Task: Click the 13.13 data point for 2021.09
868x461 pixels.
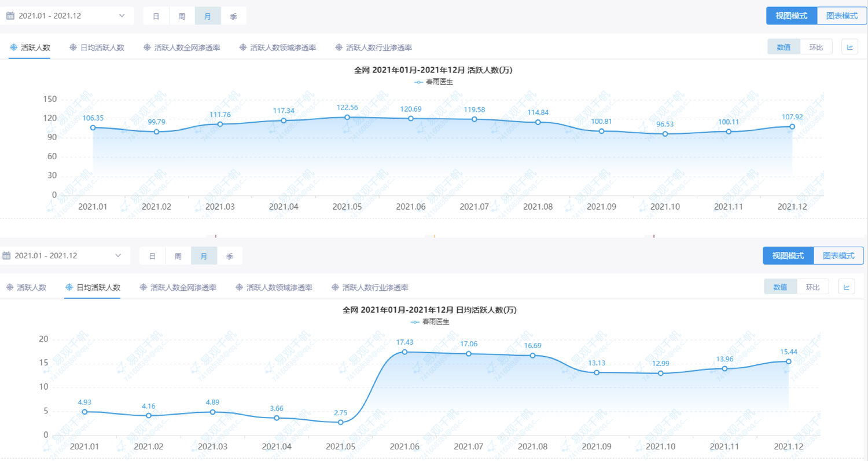Action: [597, 372]
